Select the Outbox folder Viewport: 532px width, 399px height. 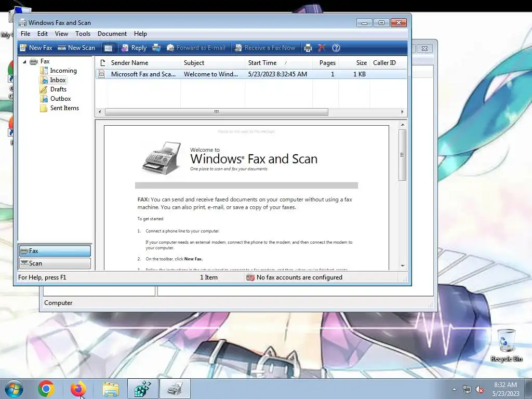[x=60, y=99]
